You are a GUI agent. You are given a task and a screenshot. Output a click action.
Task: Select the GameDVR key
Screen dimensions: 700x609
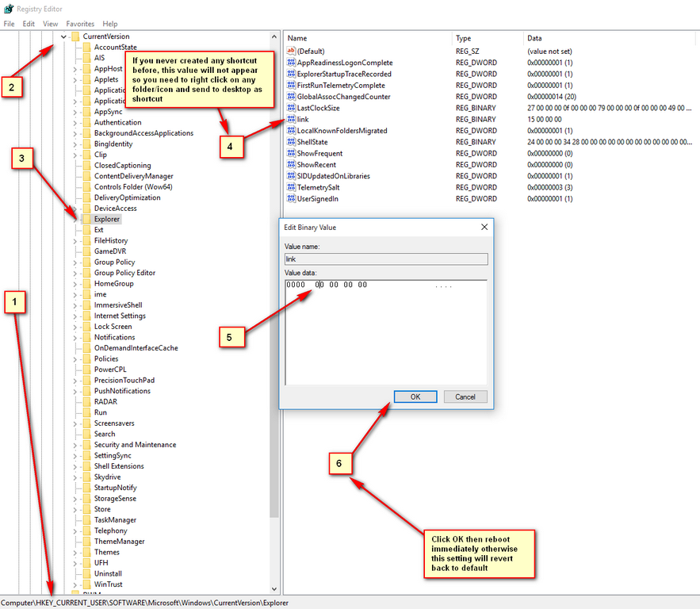point(110,251)
